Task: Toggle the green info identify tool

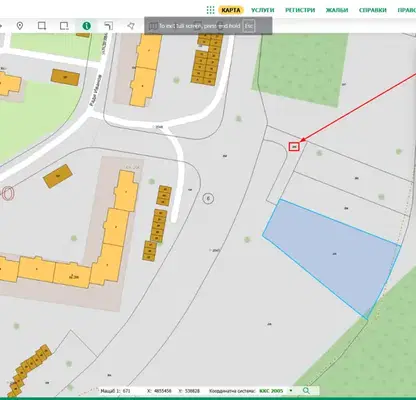Action: pos(87,26)
